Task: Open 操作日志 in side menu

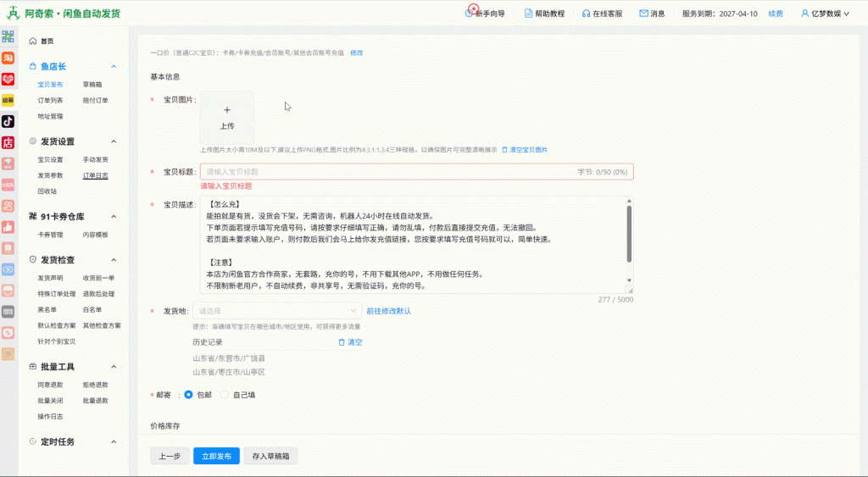Action: point(50,417)
